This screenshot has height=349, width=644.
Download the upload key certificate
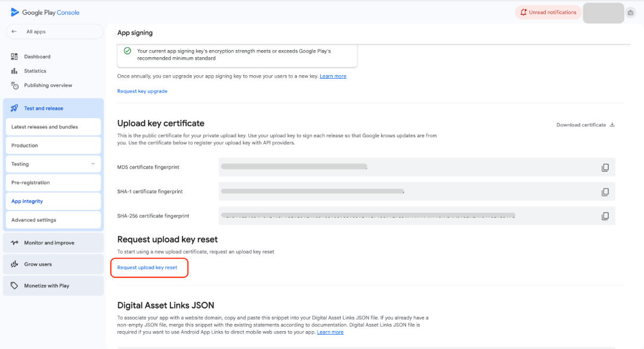coord(585,125)
